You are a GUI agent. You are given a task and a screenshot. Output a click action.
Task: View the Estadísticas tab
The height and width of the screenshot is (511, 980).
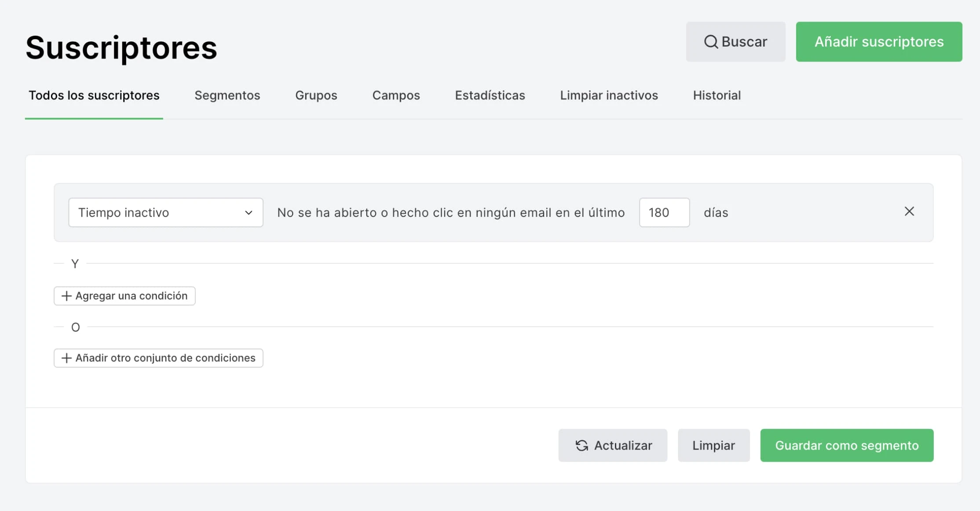490,95
